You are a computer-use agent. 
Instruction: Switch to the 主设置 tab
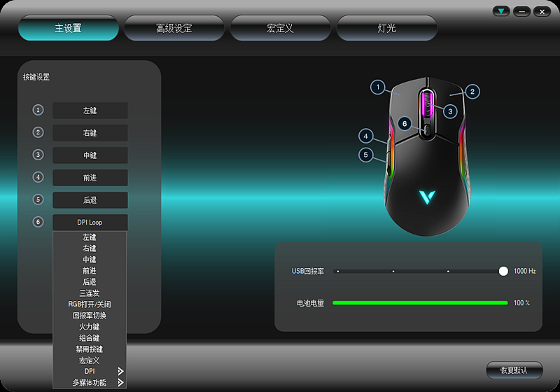point(68,28)
